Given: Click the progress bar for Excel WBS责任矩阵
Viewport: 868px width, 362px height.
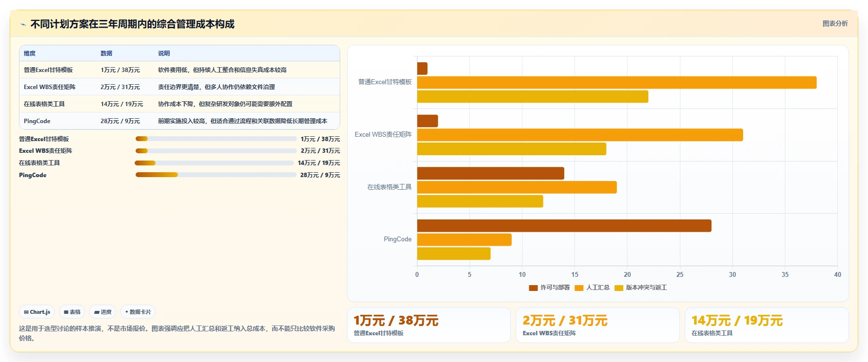Looking at the screenshot, I should (x=216, y=151).
